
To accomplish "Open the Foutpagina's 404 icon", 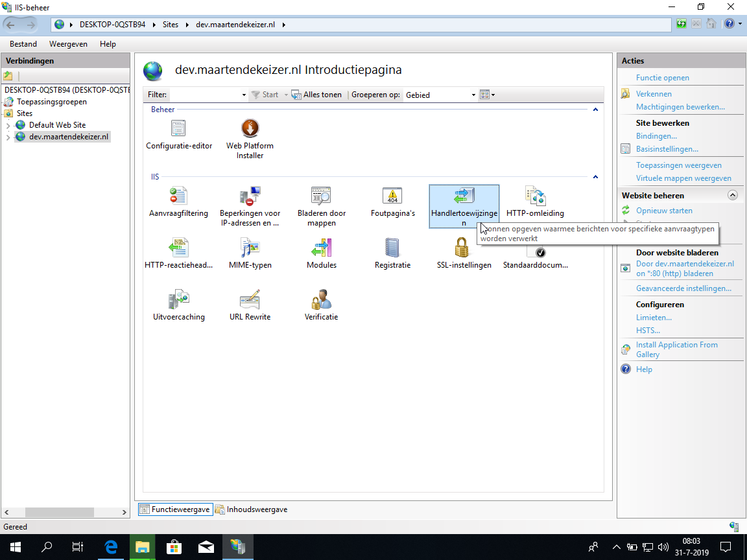I will pos(392,196).
